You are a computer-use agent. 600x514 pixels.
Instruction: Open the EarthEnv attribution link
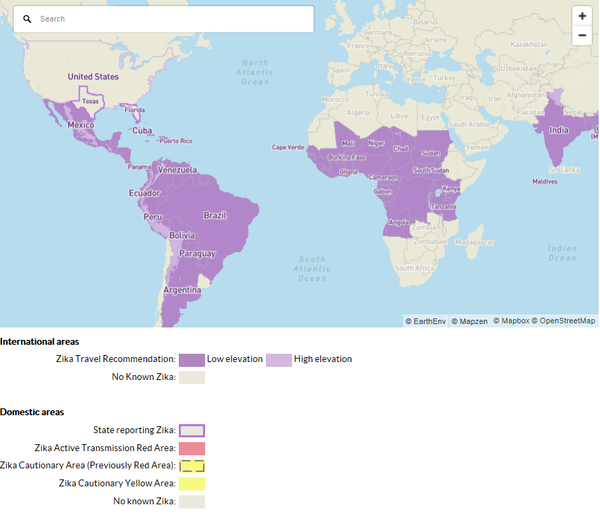coord(426,321)
